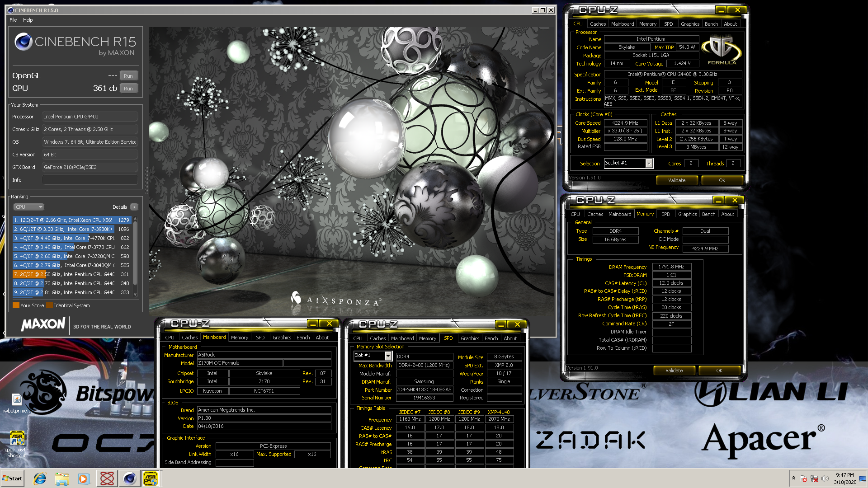Open the cpuz_x64 Shortcut desktop icon
Screen dimensions: 868x488
17,444
